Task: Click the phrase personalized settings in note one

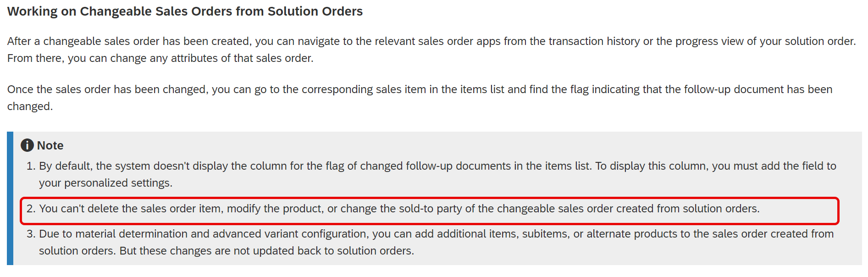Action: (118, 183)
